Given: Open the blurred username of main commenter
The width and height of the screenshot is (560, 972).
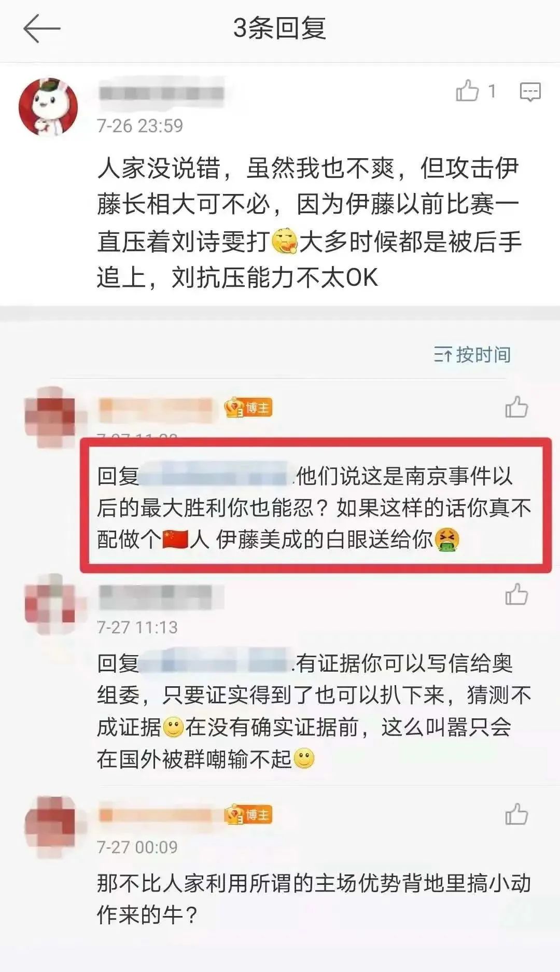Looking at the screenshot, I should coord(161,93).
